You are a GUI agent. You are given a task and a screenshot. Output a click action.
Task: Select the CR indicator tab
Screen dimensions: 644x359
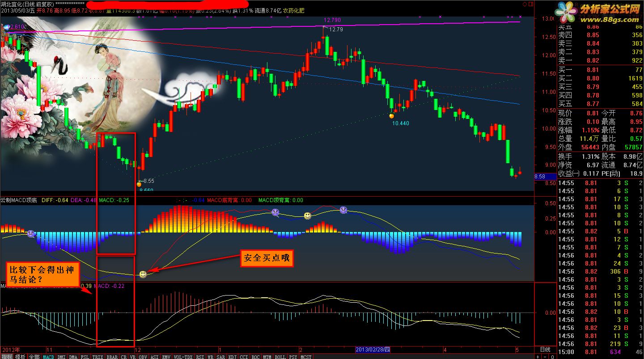coord(124,357)
